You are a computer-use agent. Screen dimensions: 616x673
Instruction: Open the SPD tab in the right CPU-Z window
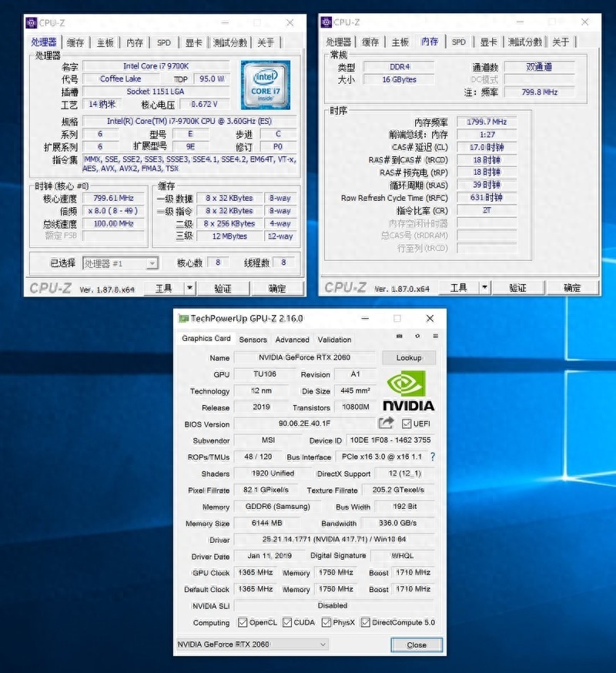(x=459, y=42)
